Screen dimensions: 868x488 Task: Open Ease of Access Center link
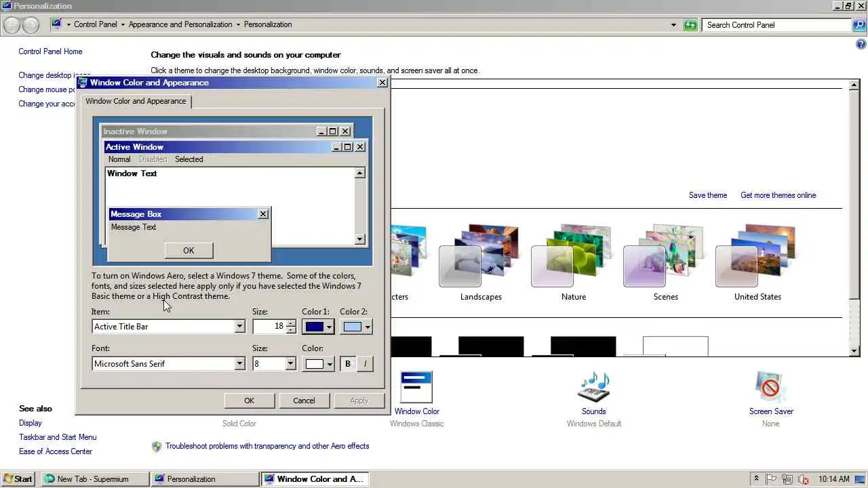[x=56, y=451]
